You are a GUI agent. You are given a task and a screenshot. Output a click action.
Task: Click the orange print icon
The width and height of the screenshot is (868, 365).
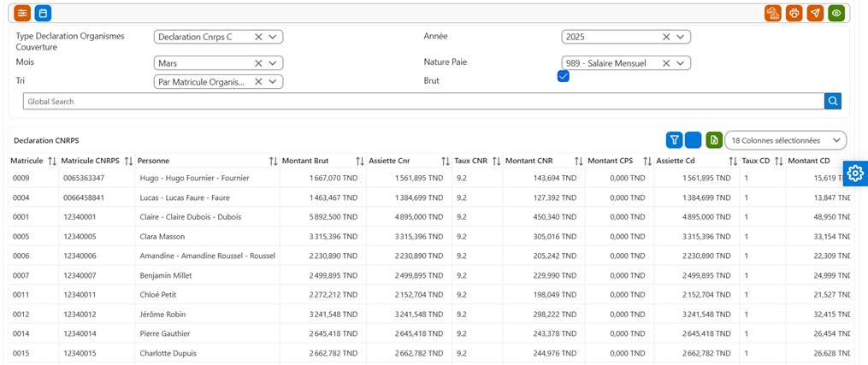point(794,13)
